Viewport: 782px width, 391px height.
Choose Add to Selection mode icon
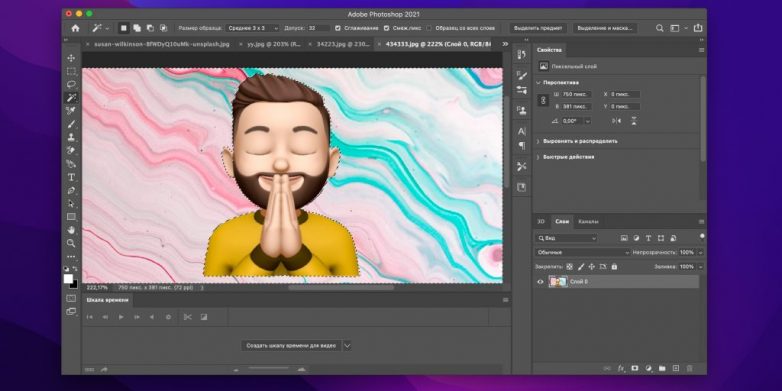coord(137,28)
